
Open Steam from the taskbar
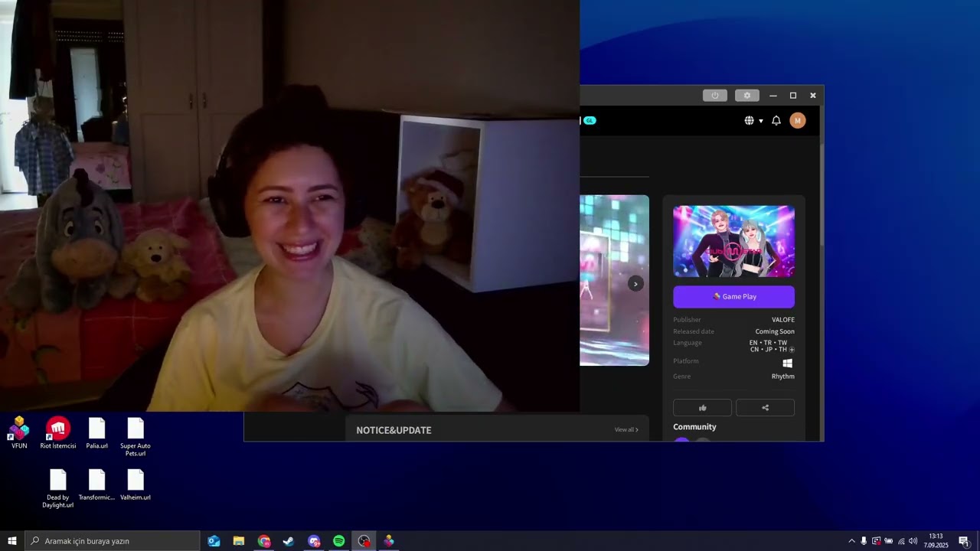pos(289,541)
